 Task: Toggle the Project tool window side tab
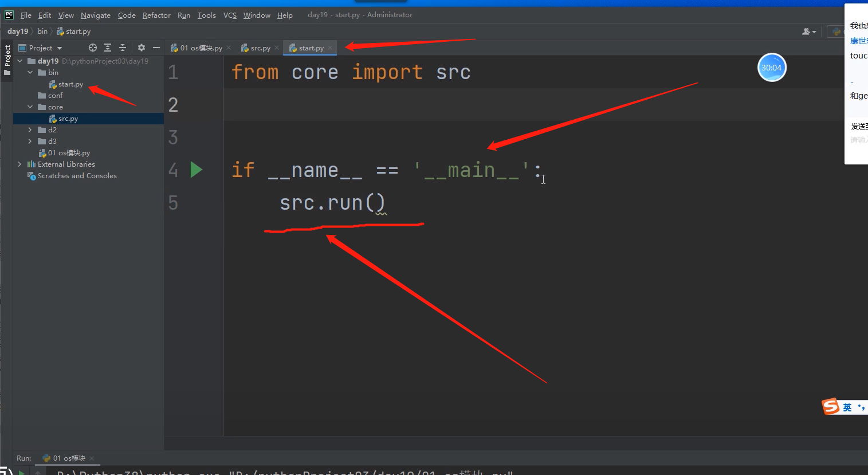pos(7,60)
